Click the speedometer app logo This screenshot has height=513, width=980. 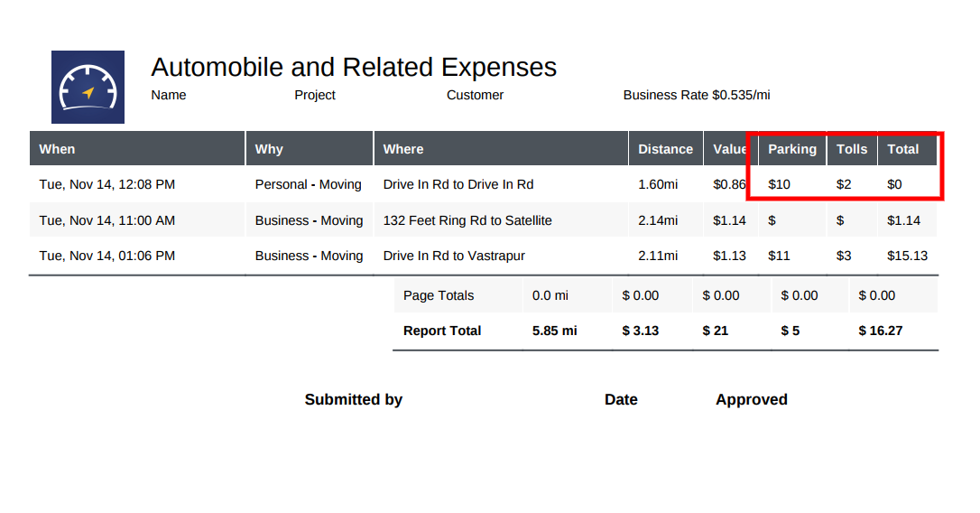click(x=88, y=87)
